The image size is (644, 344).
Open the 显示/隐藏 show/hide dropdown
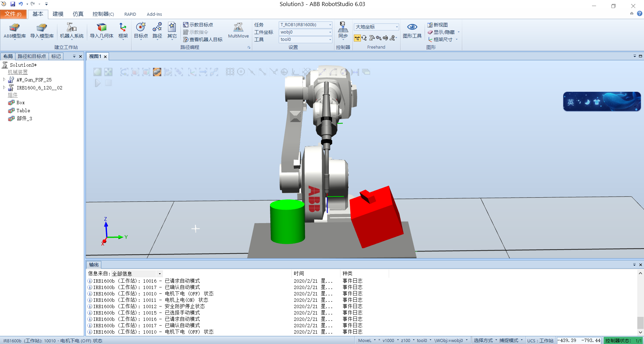pos(443,32)
